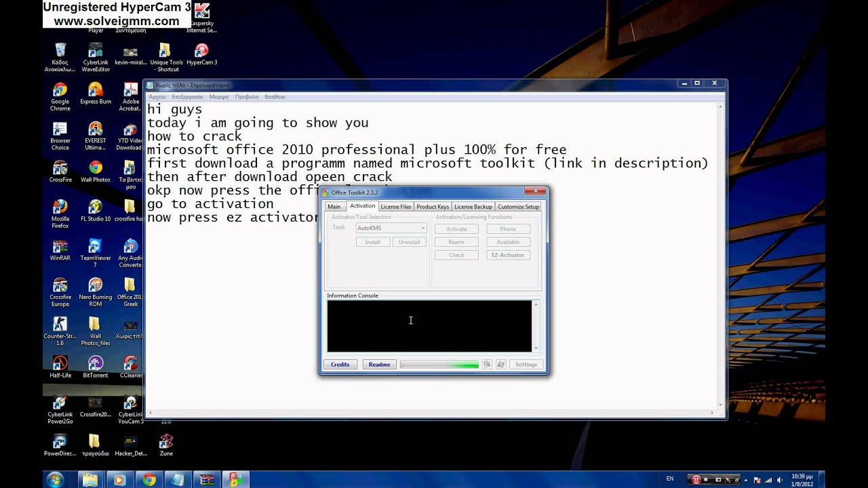Open the CrossFire desktop shortcut
868x488 pixels.
coord(60,171)
